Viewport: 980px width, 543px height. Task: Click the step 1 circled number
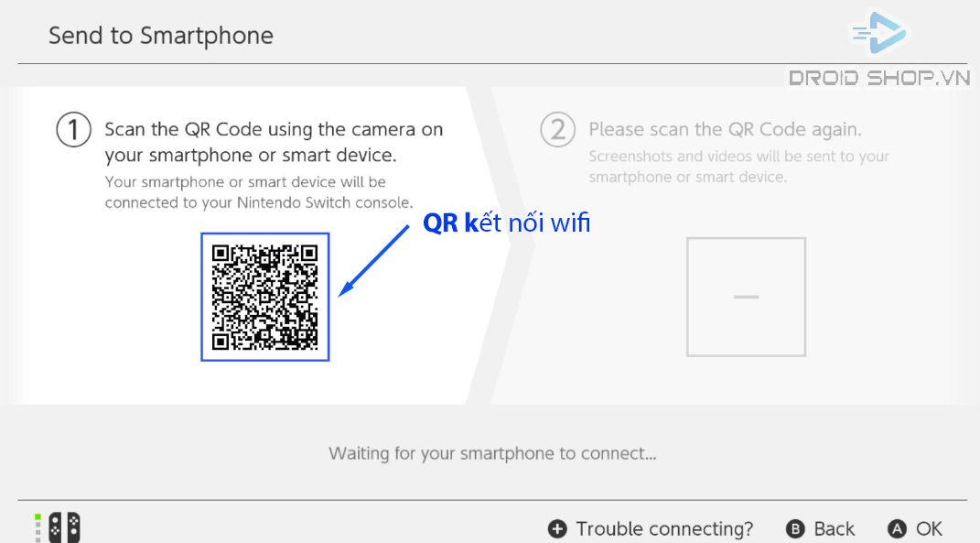coord(74,129)
